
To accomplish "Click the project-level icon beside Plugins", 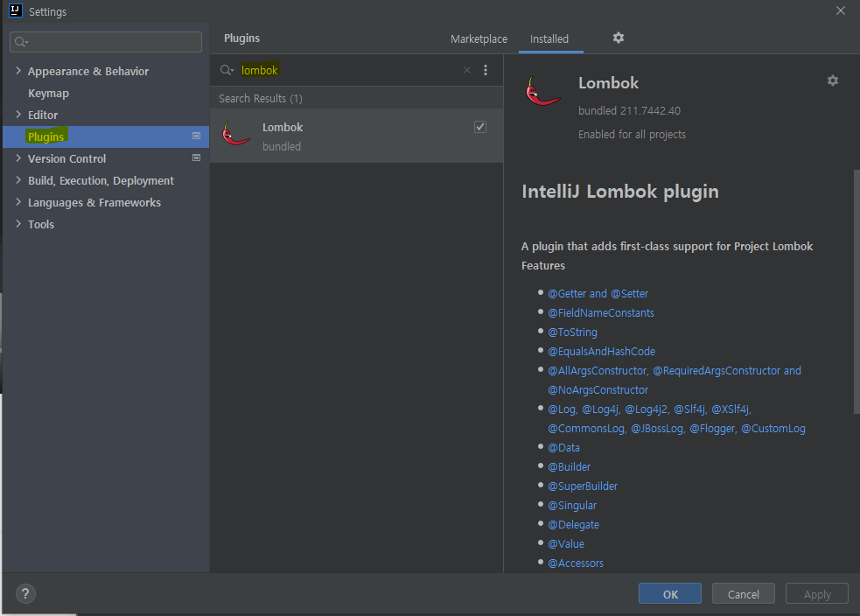I will pyautogui.click(x=196, y=136).
